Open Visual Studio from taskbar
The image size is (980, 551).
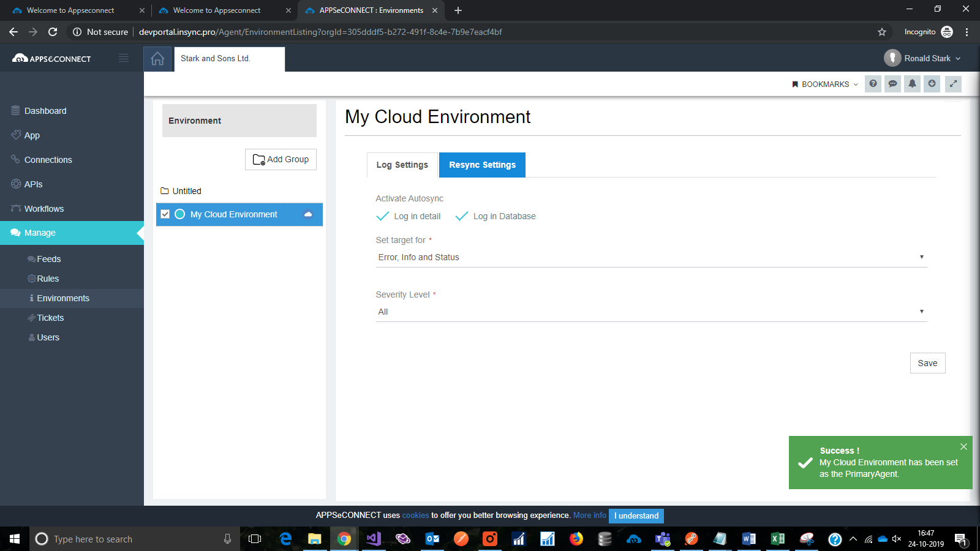click(374, 539)
